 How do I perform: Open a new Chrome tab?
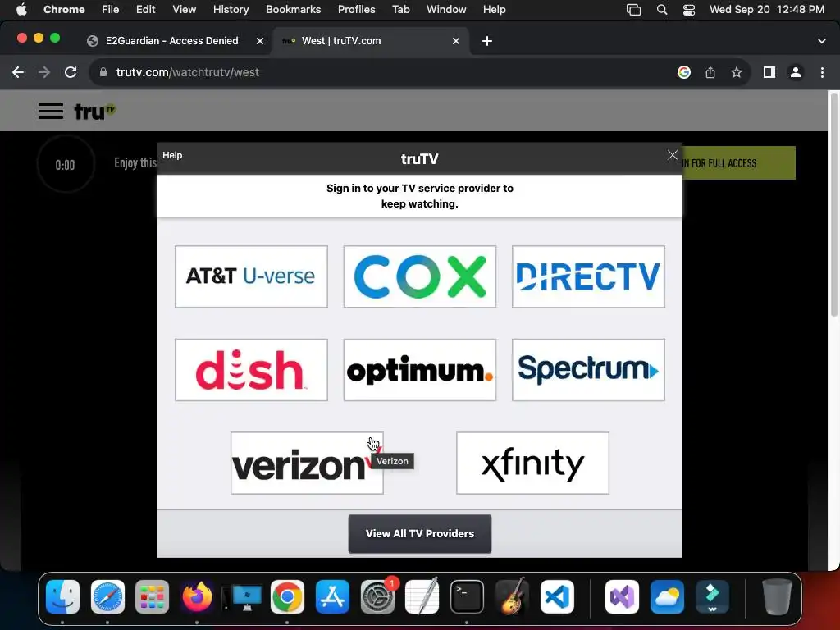(487, 41)
